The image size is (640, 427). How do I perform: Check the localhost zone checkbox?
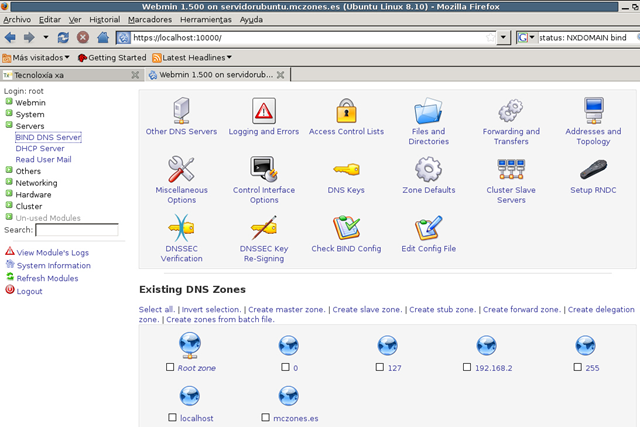point(173,417)
